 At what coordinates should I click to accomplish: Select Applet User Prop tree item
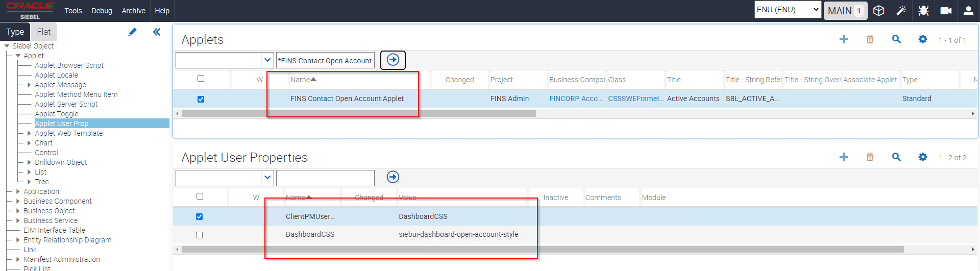click(x=62, y=124)
